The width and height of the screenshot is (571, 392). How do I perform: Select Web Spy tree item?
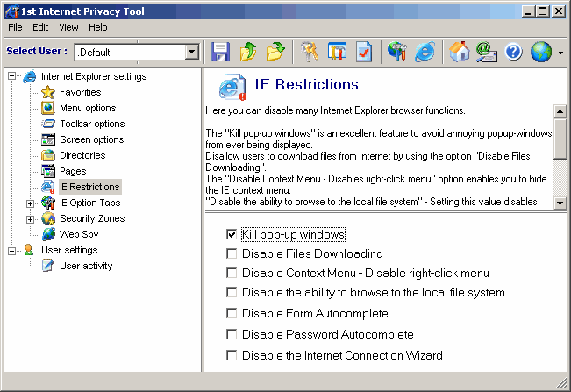pos(79,234)
